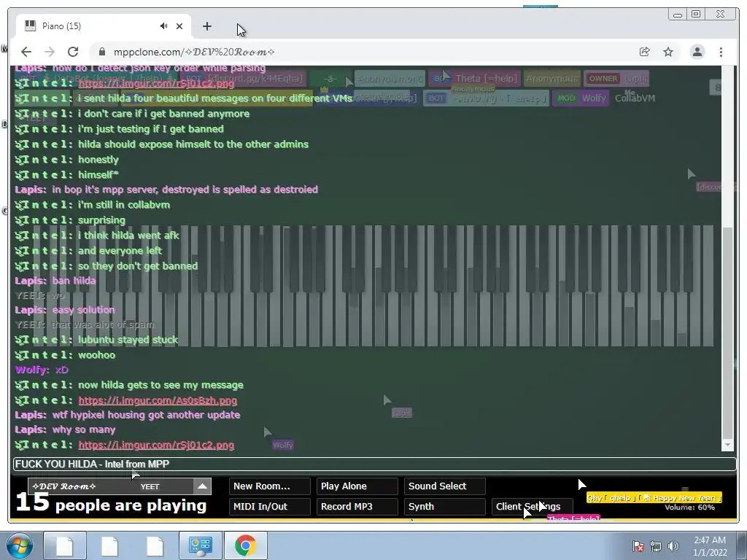Click message 'easy solution' from Lapis
This screenshot has width=747, height=560.
83,309
